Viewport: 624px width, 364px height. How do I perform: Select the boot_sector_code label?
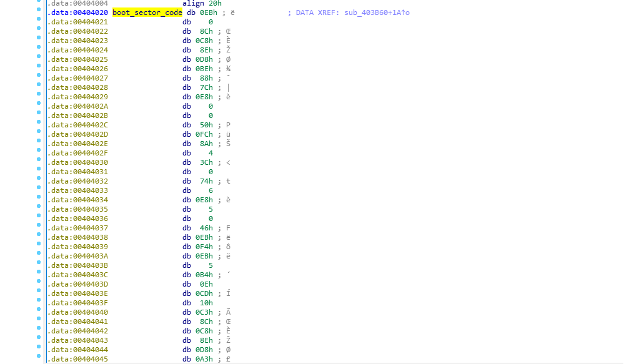point(147,12)
